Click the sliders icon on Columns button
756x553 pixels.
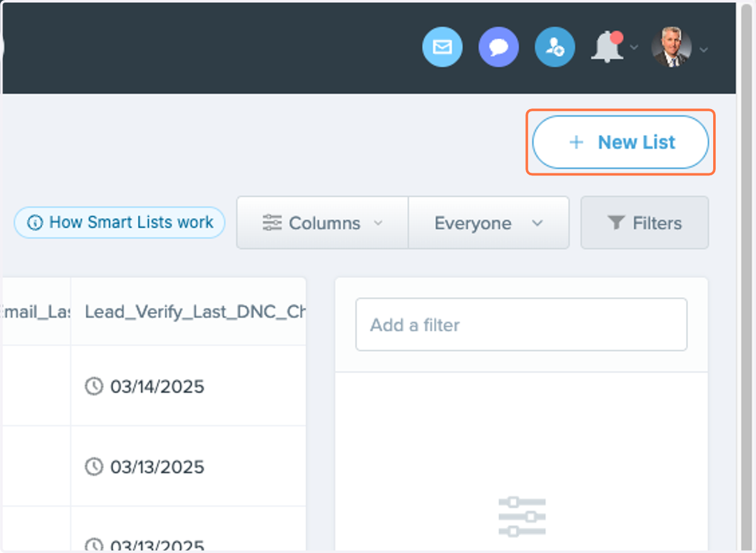pos(272,223)
